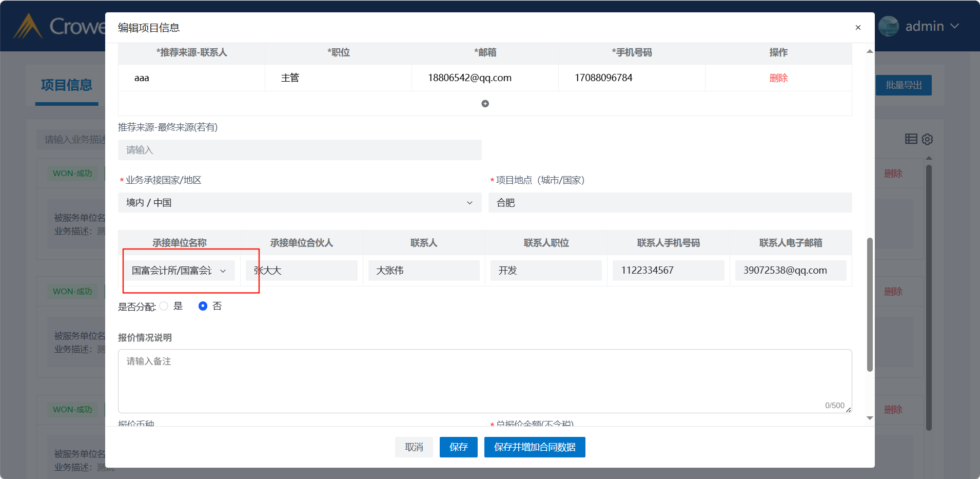Click the Crowe logo icon
Screen dimensions: 980x479
(x=28, y=26)
